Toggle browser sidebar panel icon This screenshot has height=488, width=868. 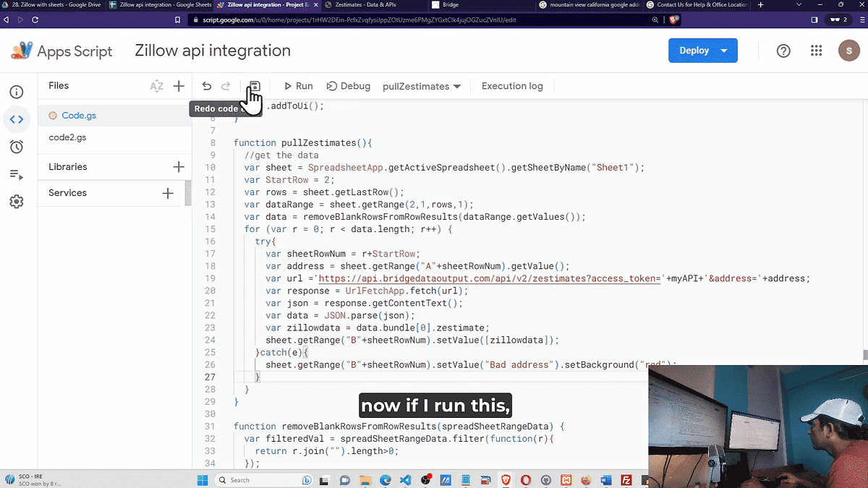coord(814,20)
